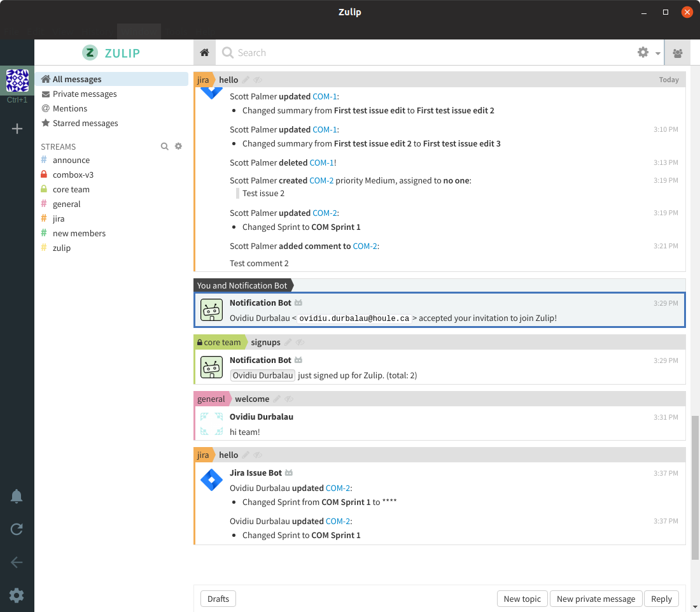This screenshot has width=700, height=612.
Task: Open Drafts
Action: pos(218,599)
